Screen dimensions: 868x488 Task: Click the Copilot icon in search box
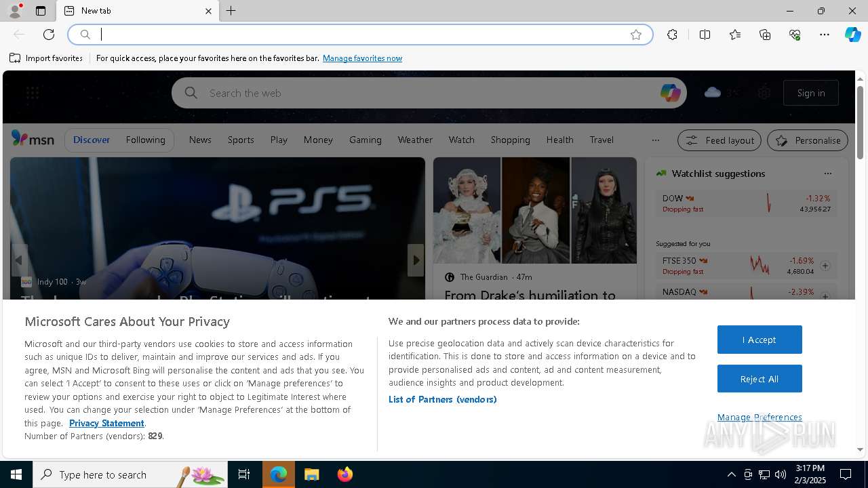(670, 93)
